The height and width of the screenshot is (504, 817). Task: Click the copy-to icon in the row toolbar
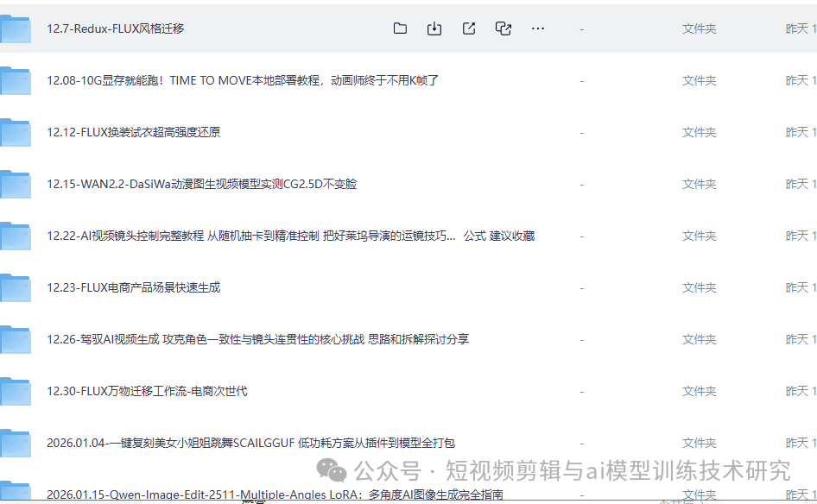point(503,28)
